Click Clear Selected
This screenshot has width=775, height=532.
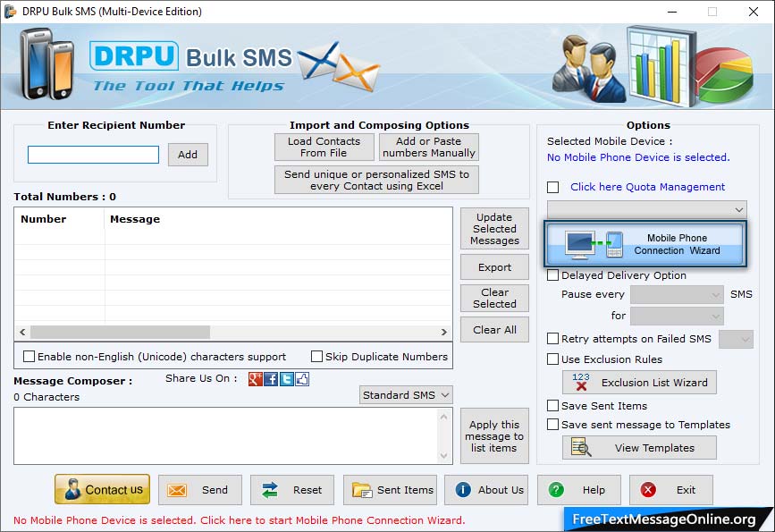click(494, 298)
